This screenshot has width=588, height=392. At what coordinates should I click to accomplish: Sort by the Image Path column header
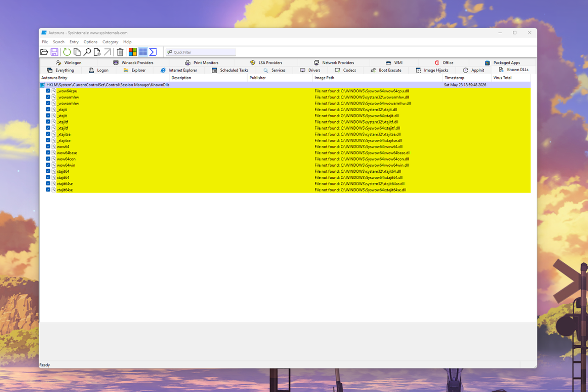point(378,78)
